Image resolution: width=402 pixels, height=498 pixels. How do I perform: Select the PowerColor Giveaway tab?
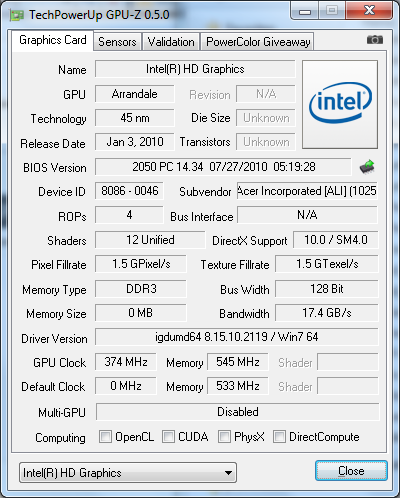tap(258, 42)
